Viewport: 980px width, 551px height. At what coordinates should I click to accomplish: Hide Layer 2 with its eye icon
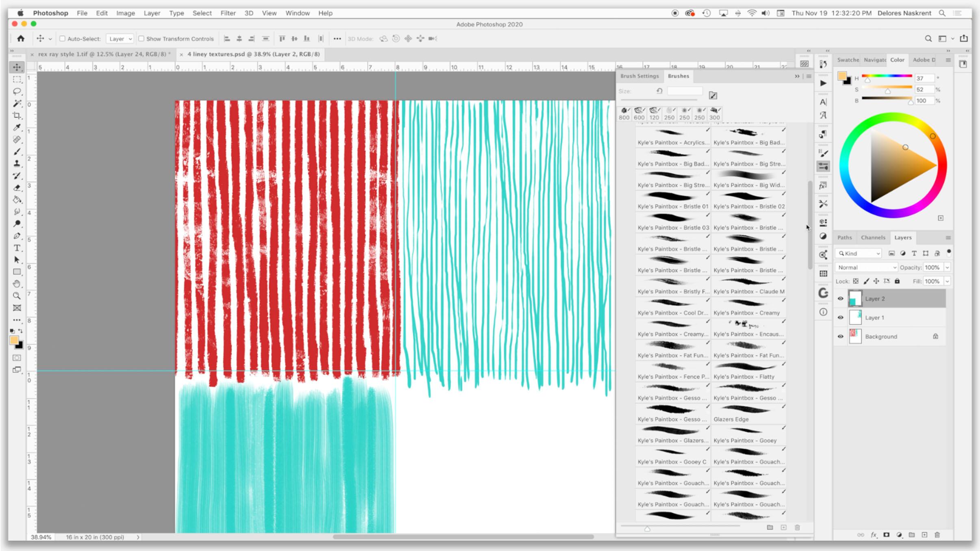tap(840, 299)
